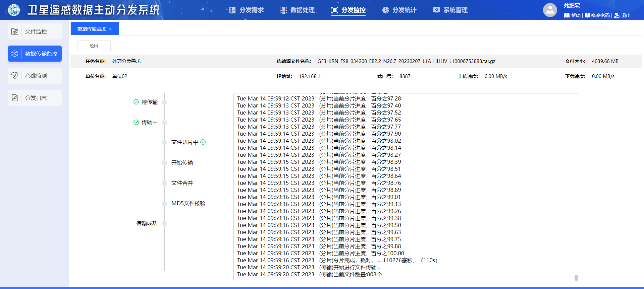644x289 pixels.
Task: Open the 分发需求 menu
Action: [x=247, y=10]
